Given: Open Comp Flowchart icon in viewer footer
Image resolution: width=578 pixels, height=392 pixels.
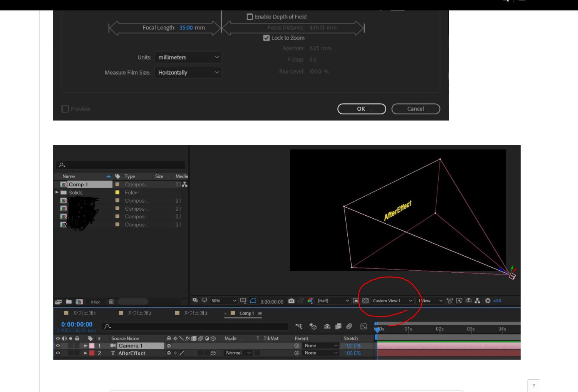Looking at the screenshot, I should point(477,301).
